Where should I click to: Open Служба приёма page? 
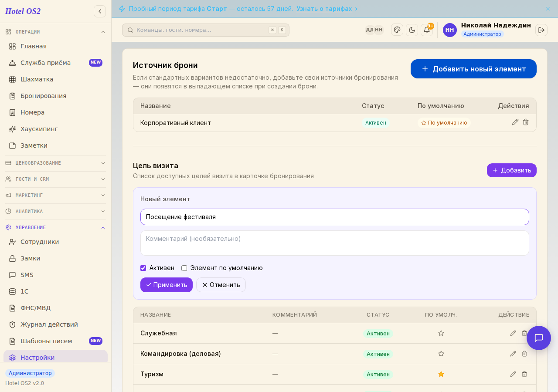pos(55,63)
